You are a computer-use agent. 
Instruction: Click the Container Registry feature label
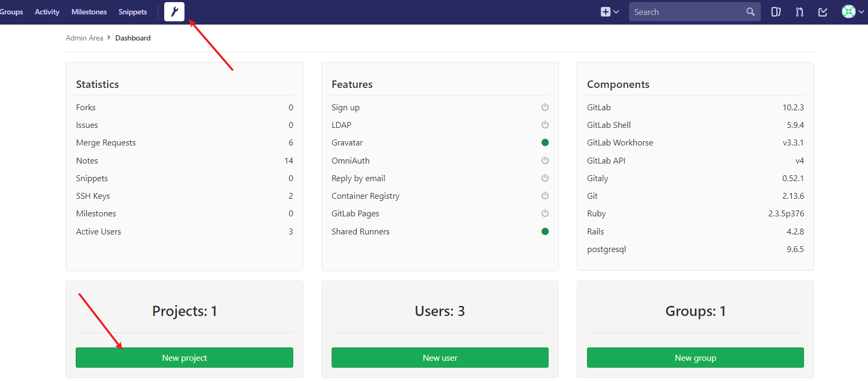[365, 196]
